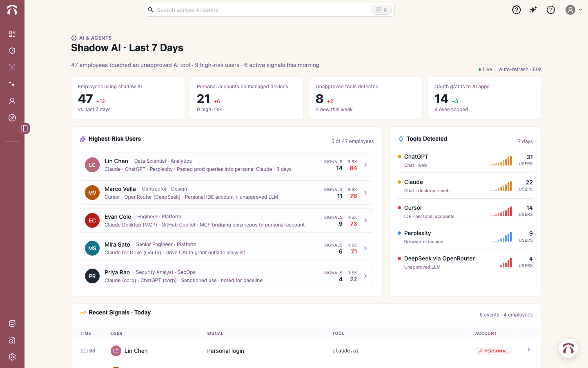The height and width of the screenshot is (368, 588).
Task: Open the user profile icon in sidebar
Action: [x=12, y=101]
